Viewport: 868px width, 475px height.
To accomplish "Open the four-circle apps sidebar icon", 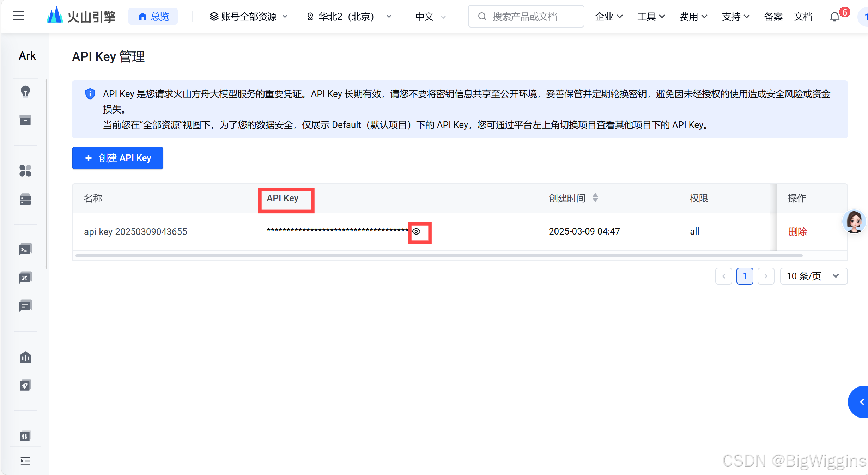I will click(x=25, y=171).
